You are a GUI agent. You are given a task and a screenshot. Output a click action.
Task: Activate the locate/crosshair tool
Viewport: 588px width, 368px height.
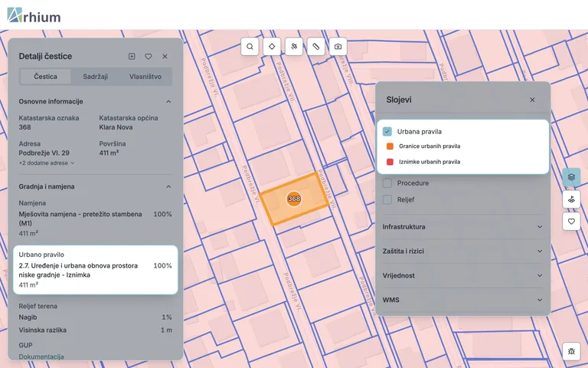point(272,47)
